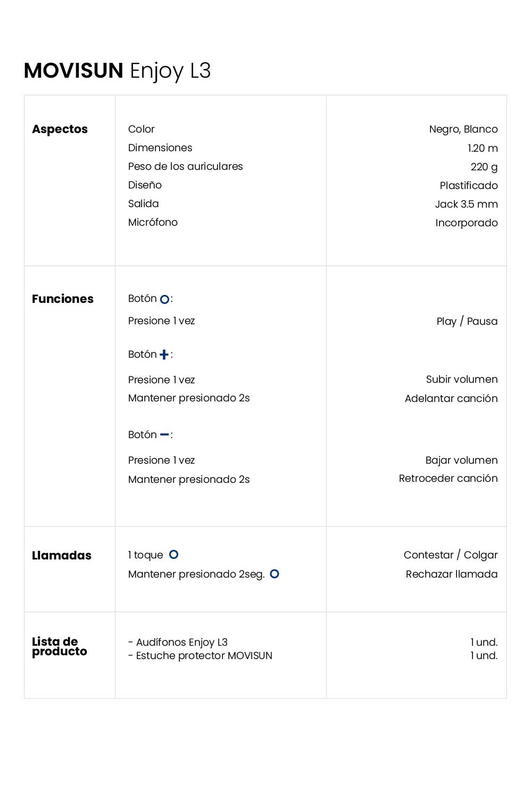The image size is (532, 799).
Task: Click the Bajar volumen text
Action: coord(462,460)
